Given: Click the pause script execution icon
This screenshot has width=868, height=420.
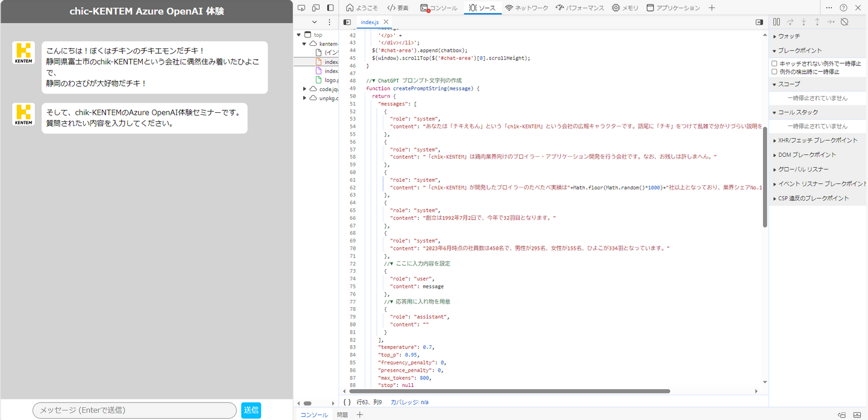Looking at the screenshot, I should (776, 22).
